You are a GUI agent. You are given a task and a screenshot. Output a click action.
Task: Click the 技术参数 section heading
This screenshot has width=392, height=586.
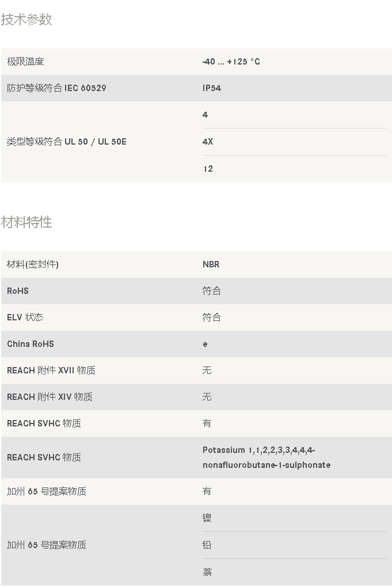(x=26, y=20)
